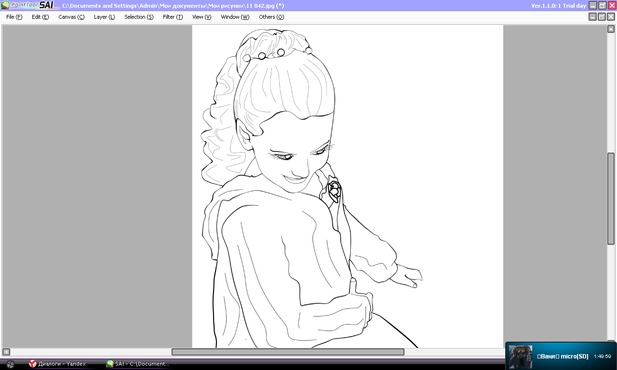The height and width of the screenshot is (370, 617).
Task: Switch to the Yandex dialogs taskbar item
Action: click(57, 364)
